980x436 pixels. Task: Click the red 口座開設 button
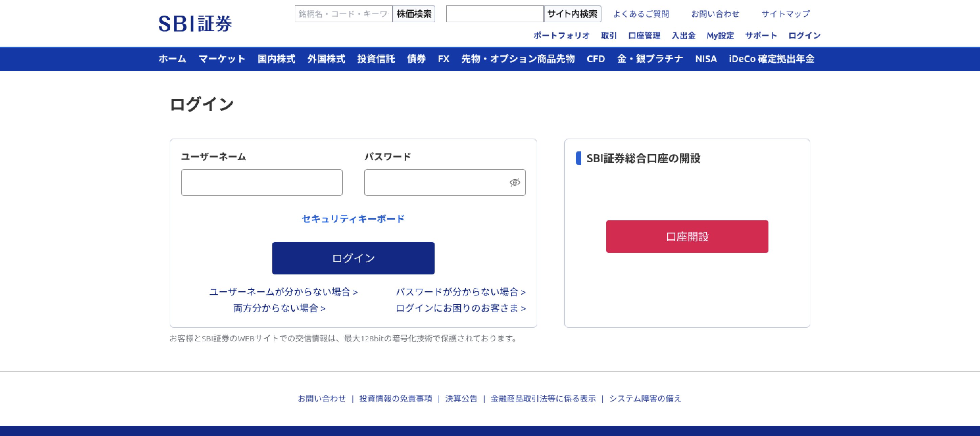(687, 237)
